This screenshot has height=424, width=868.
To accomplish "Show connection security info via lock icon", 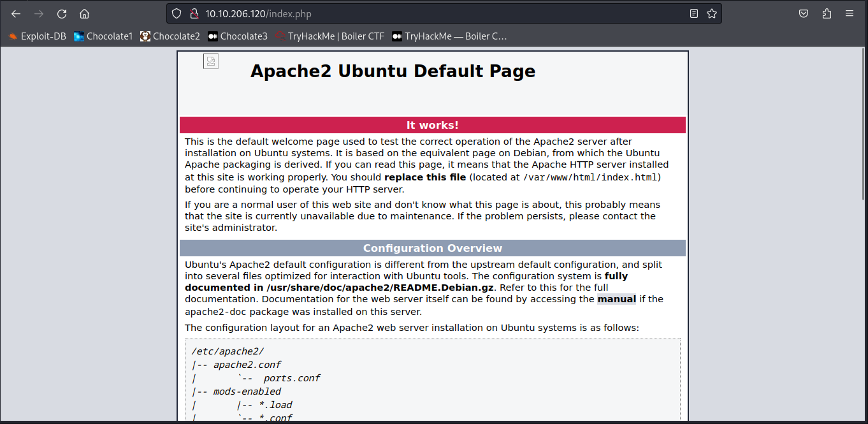I will [x=192, y=13].
